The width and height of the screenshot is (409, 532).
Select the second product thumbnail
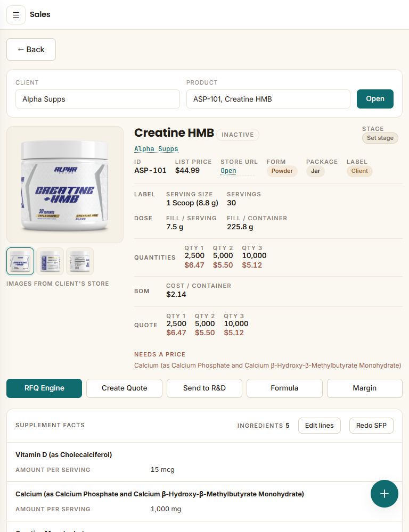(50, 261)
